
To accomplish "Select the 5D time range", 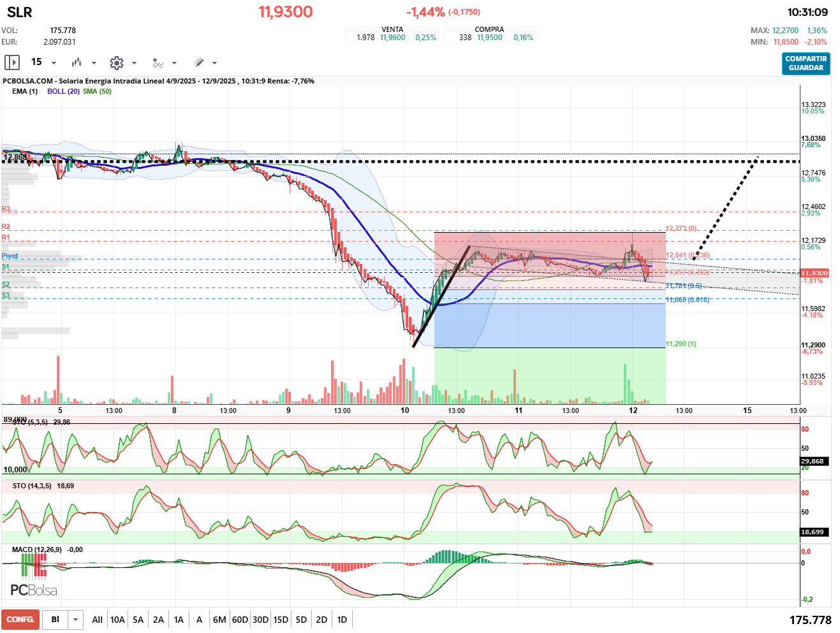I will tap(301, 620).
